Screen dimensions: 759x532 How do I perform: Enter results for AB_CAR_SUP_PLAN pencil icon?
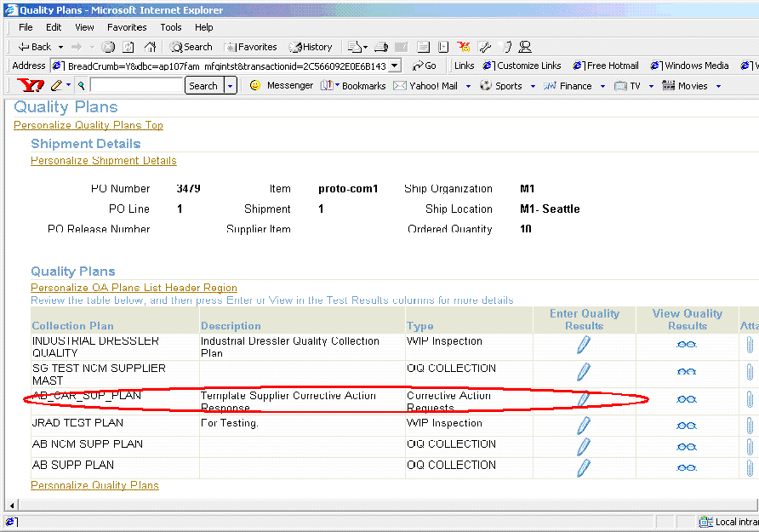584,399
